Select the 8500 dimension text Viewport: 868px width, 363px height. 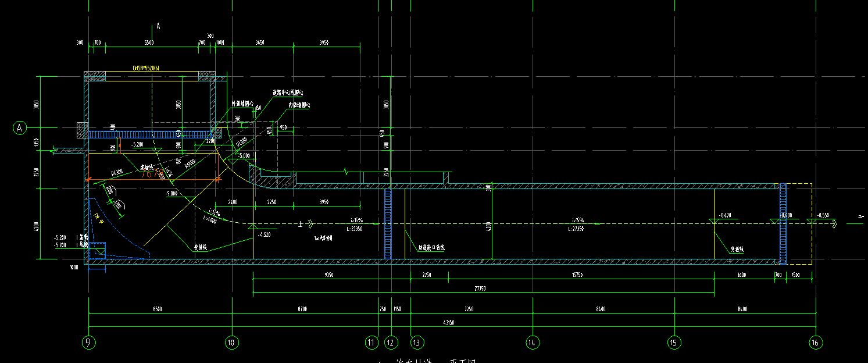click(157, 309)
